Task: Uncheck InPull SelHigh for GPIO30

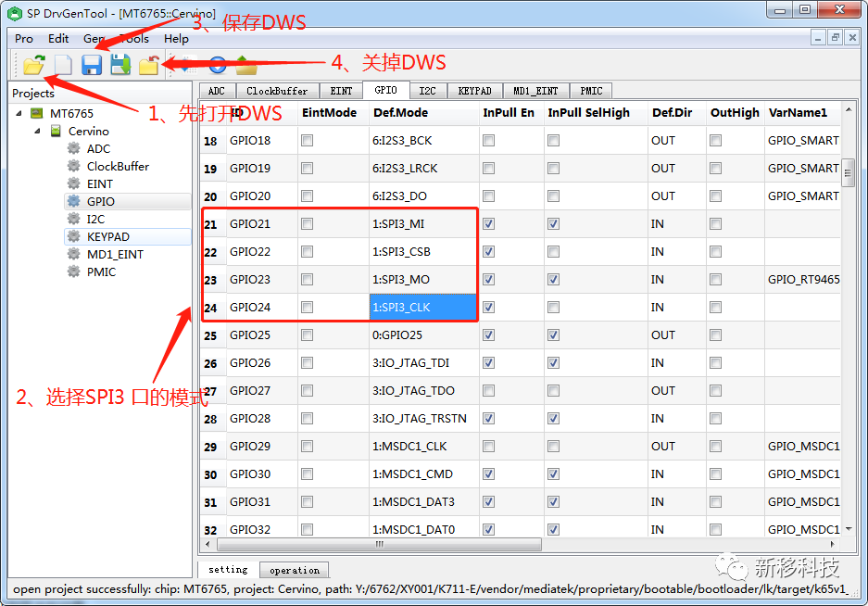Action: [x=554, y=474]
